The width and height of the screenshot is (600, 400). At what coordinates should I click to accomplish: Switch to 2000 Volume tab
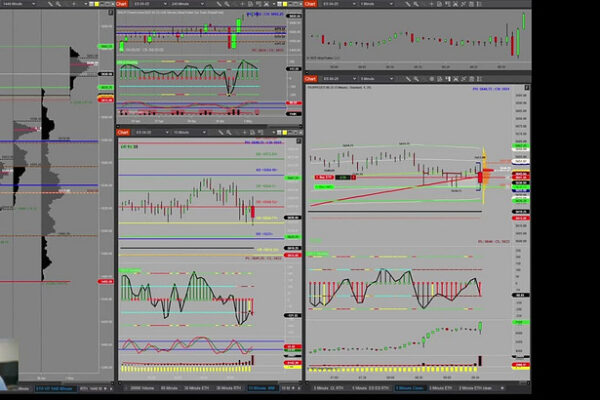pos(142,388)
